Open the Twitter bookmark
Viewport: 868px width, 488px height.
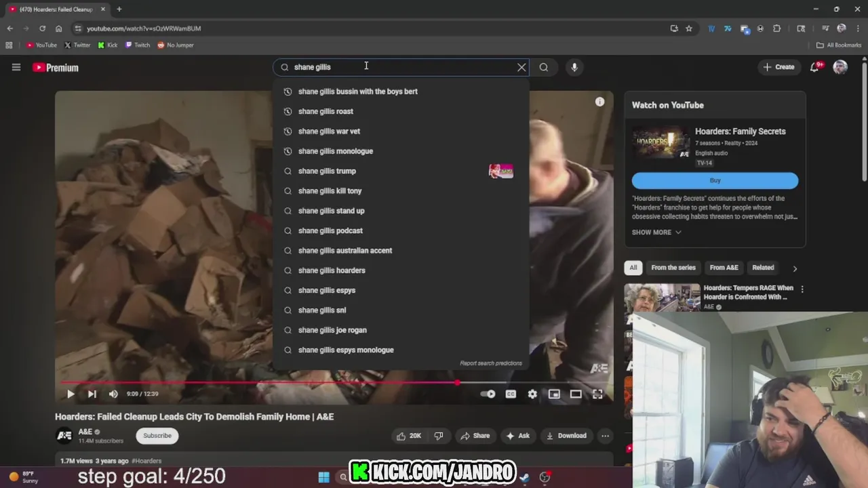point(77,45)
